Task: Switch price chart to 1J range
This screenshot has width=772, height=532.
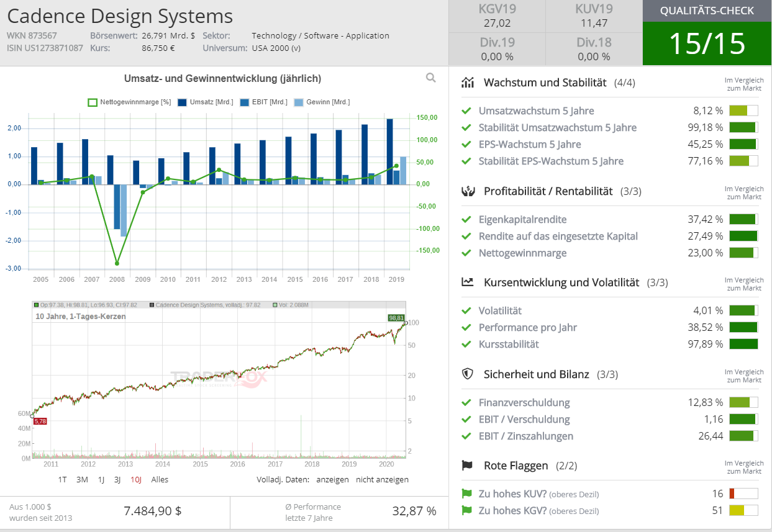Action: click(x=101, y=480)
